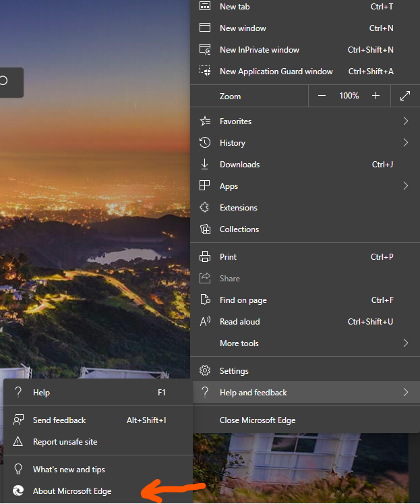The height and width of the screenshot is (504, 420).
Task: Click the Read aloud icon
Action: 206,322
